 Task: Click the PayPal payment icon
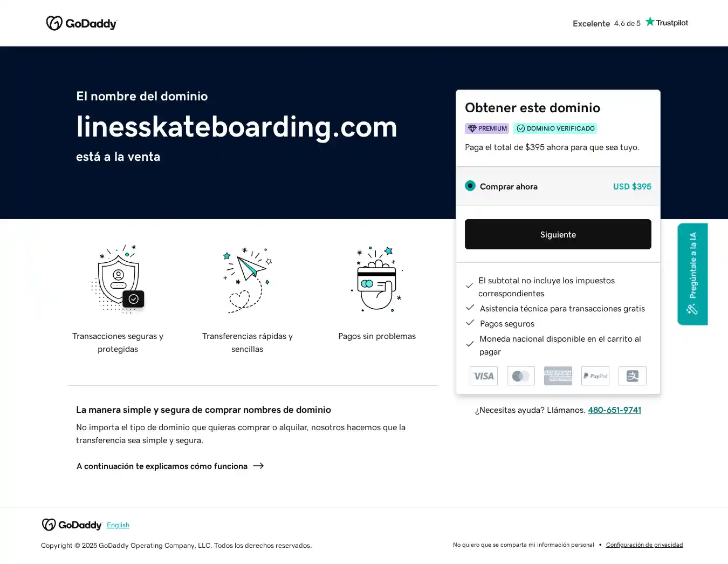click(x=595, y=376)
